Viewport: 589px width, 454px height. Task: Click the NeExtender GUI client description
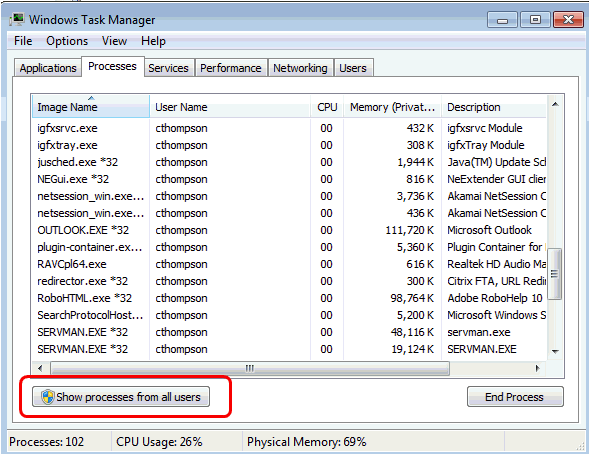(x=497, y=179)
